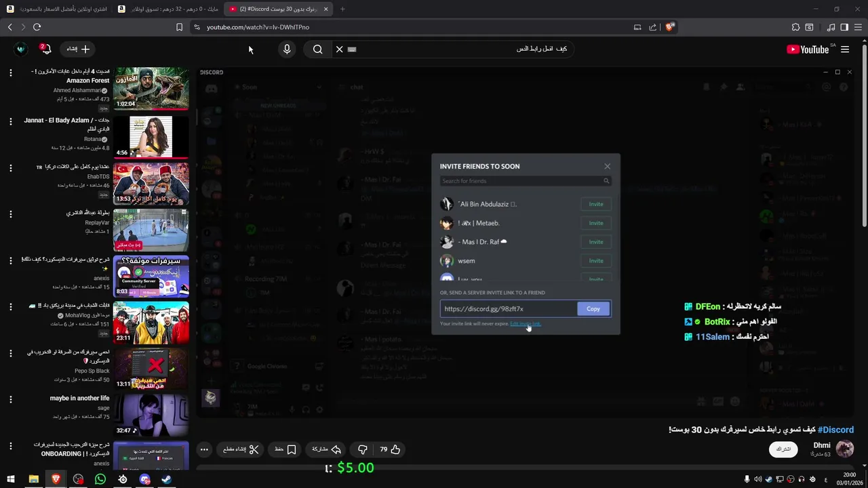Open File Explorer from the taskbar
868x488 pixels.
(x=33, y=479)
